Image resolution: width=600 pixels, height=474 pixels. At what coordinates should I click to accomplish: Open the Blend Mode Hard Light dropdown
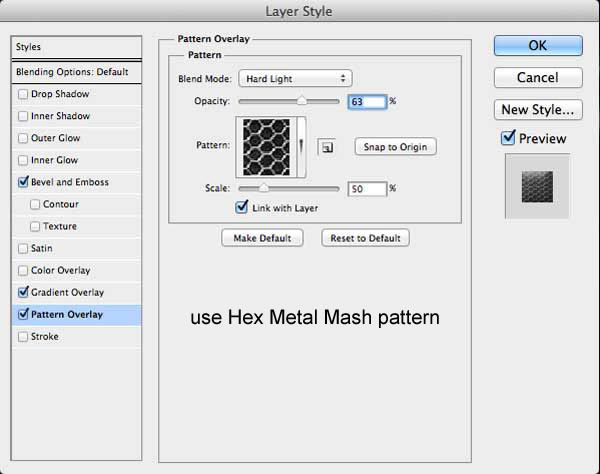click(x=295, y=79)
